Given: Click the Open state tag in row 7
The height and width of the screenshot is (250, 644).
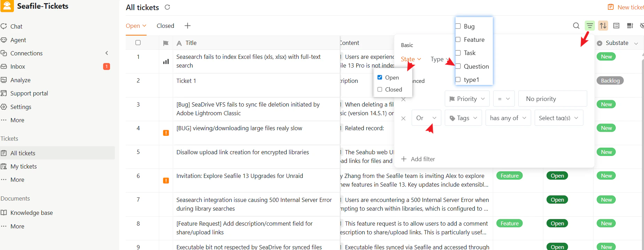Looking at the screenshot, I should coord(557,200).
